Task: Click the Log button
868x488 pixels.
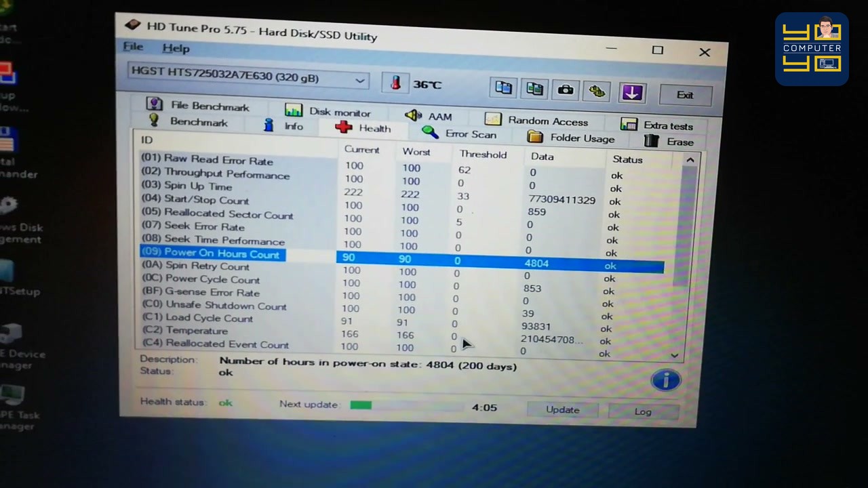Action: (x=643, y=411)
